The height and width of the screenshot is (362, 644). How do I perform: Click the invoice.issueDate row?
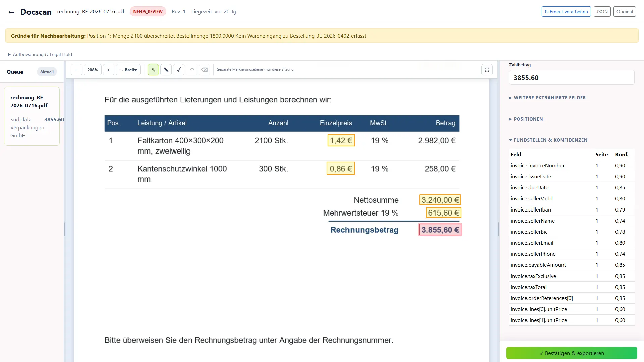click(x=572, y=176)
